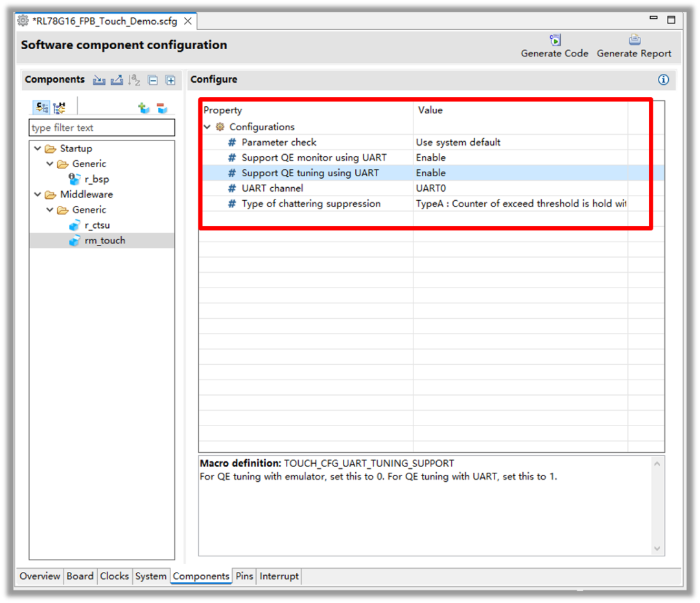The image size is (700, 603).
Task: Collapse all components with the minus icon
Action: click(153, 80)
